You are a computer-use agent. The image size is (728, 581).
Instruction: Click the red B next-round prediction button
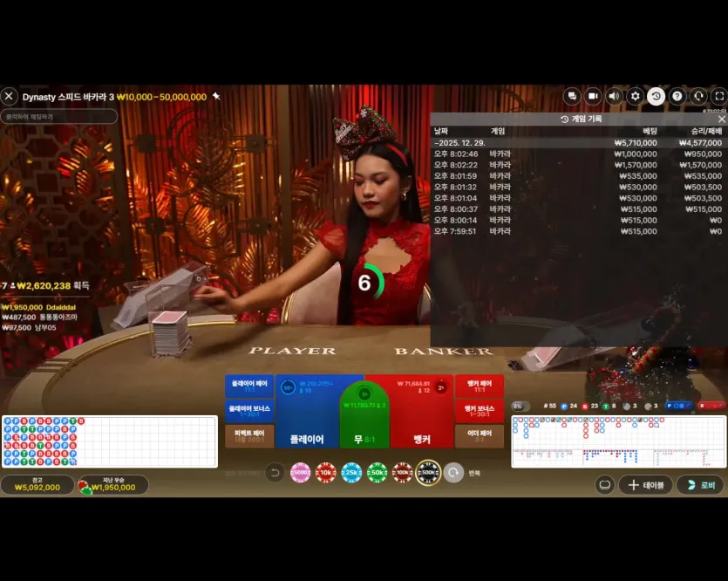click(x=711, y=406)
